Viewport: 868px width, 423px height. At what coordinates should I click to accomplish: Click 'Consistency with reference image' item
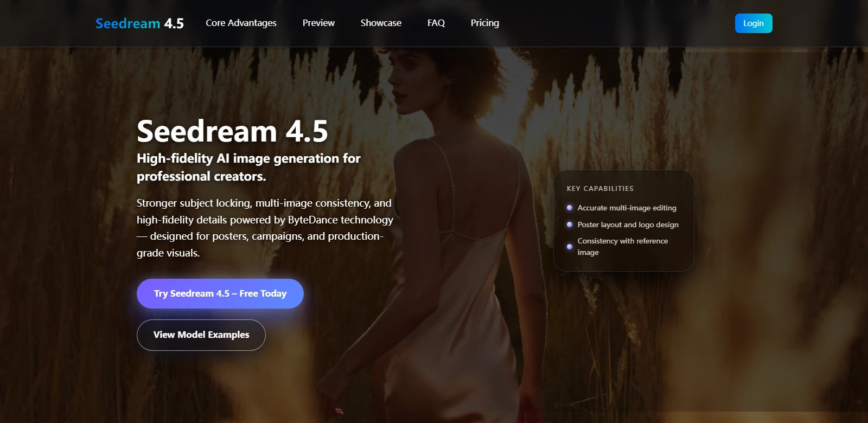(x=623, y=247)
